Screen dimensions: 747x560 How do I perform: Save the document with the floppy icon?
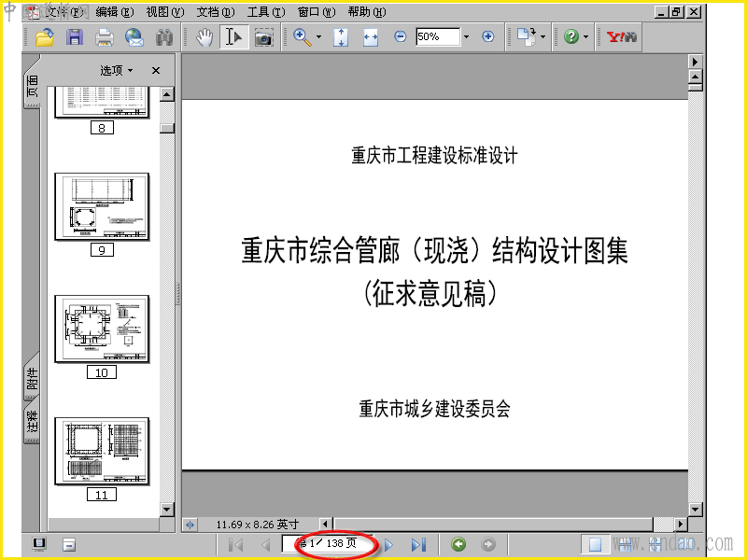75,36
